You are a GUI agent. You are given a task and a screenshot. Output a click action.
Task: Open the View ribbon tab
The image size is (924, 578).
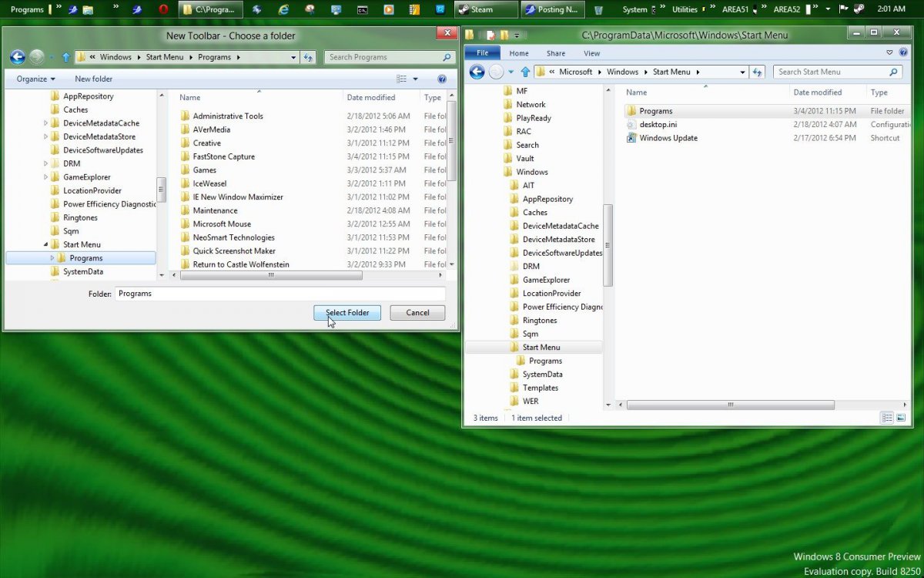[591, 53]
